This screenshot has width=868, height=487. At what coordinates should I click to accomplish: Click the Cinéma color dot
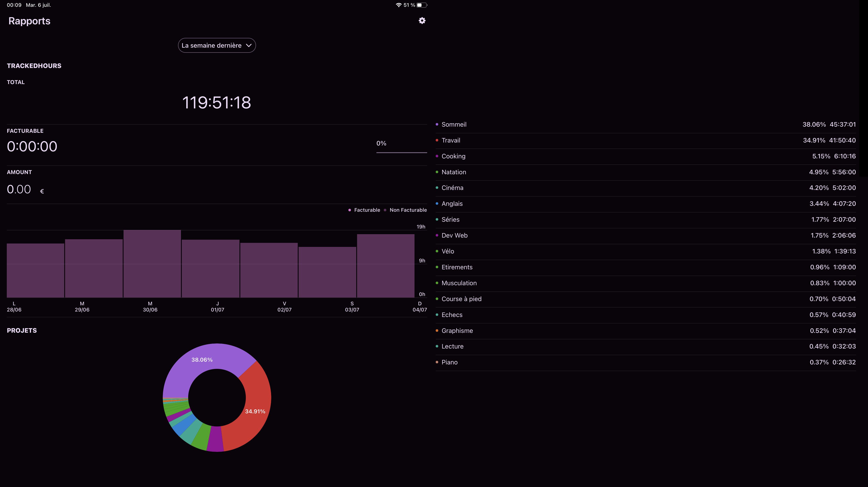[437, 188]
